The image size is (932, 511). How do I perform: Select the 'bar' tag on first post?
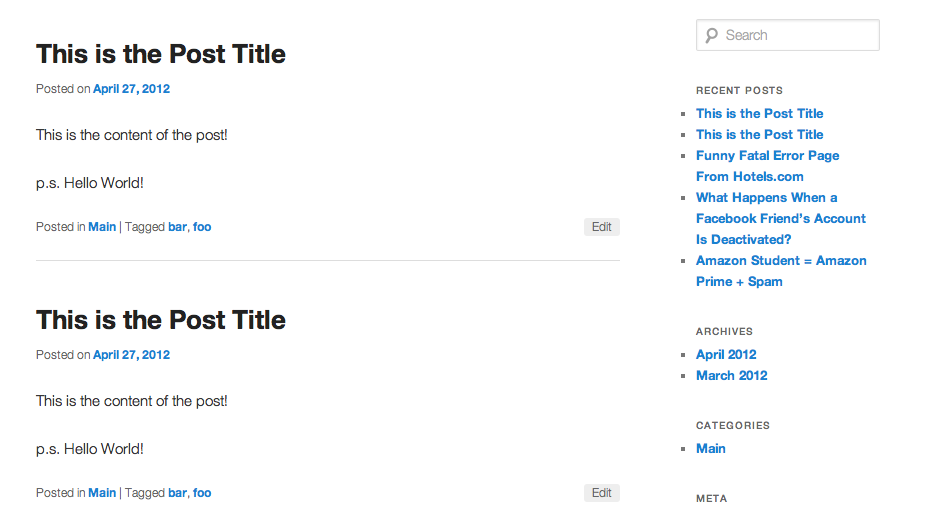pos(177,227)
